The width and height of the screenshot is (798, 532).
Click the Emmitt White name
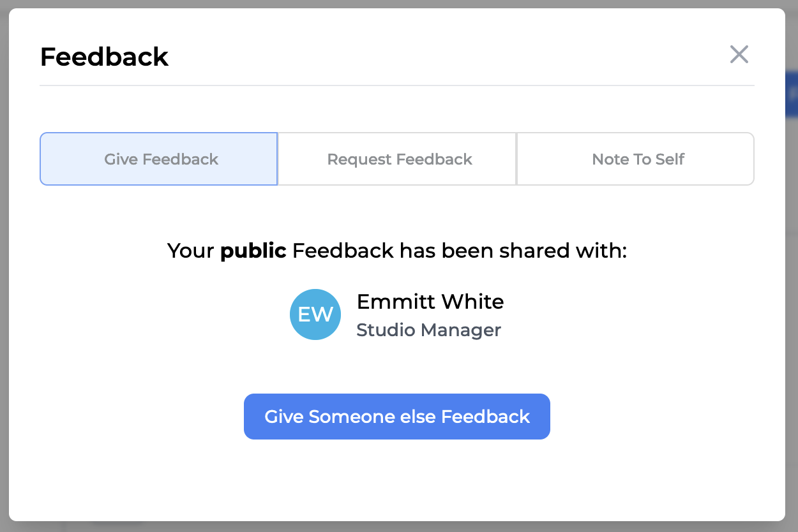(x=430, y=302)
